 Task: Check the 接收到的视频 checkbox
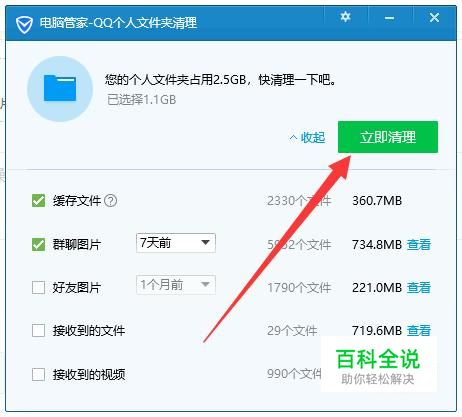[x=38, y=374]
